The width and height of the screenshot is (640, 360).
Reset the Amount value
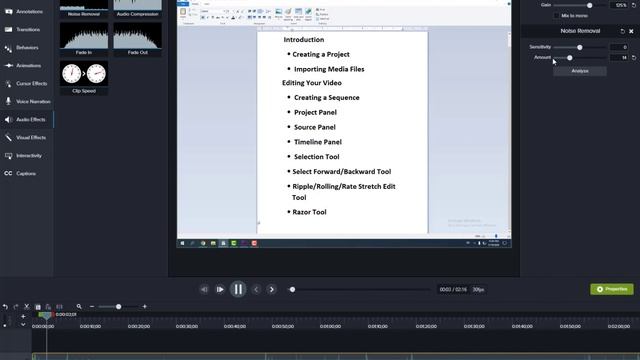pos(634,58)
